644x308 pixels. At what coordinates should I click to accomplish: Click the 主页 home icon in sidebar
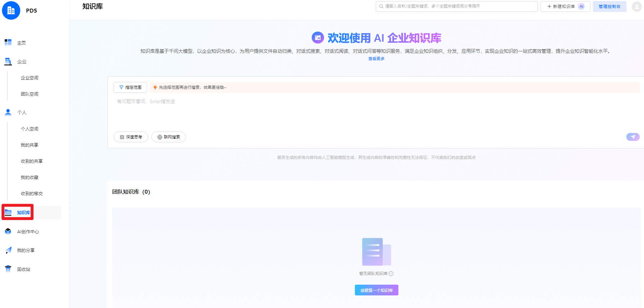pyautogui.click(x=8, y=43)
